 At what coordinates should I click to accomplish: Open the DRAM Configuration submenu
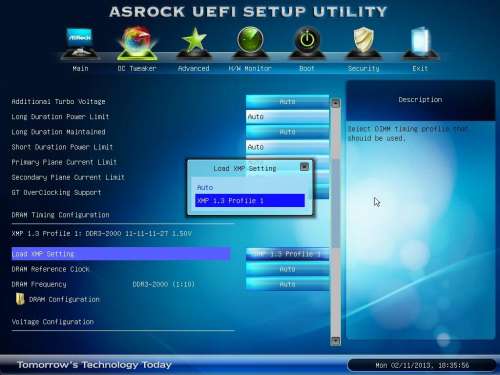point(64,299)
